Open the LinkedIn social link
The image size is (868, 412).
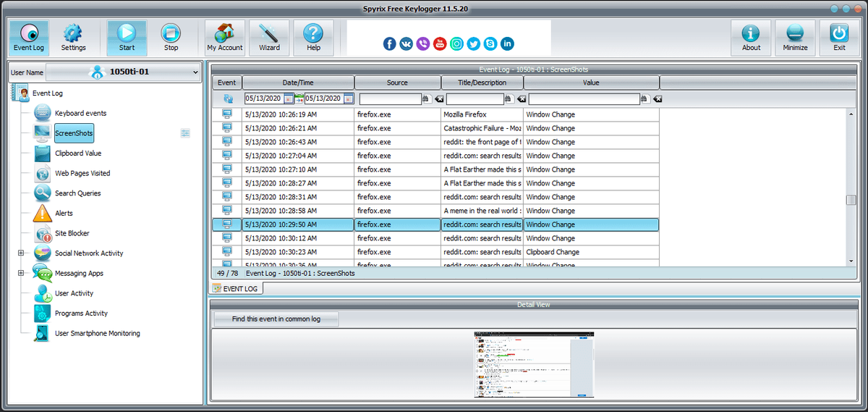(x=507, y=43)
